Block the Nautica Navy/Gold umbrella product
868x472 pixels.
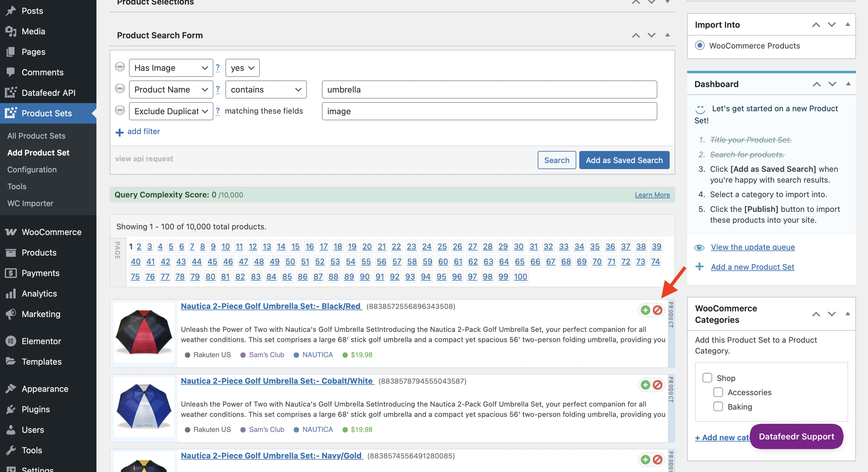[657, 460]
